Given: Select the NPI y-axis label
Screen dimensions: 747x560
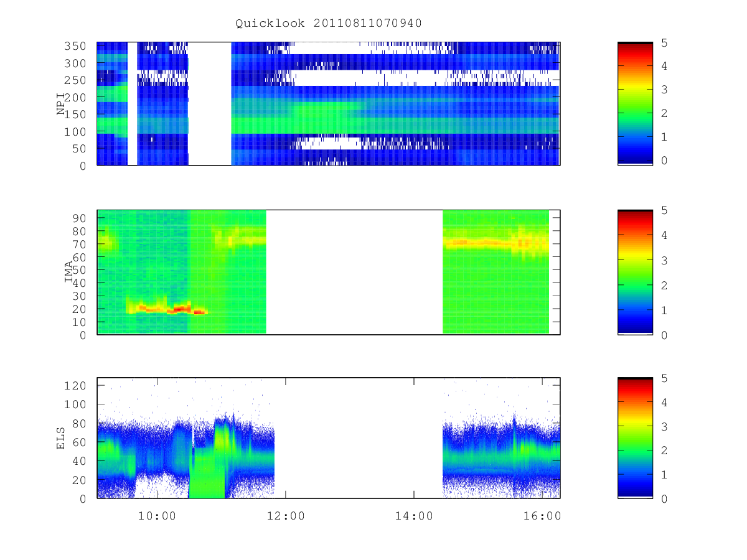Looking at the screenshot, I should tap(61, 104).
